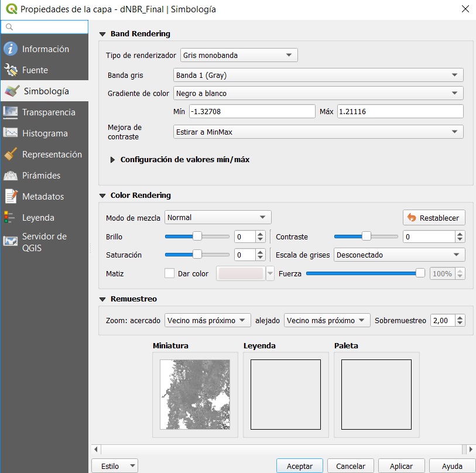Screen dimensions: 476x473
Task: Select the Transparencia sidebar icon
Action: [11, 112]
